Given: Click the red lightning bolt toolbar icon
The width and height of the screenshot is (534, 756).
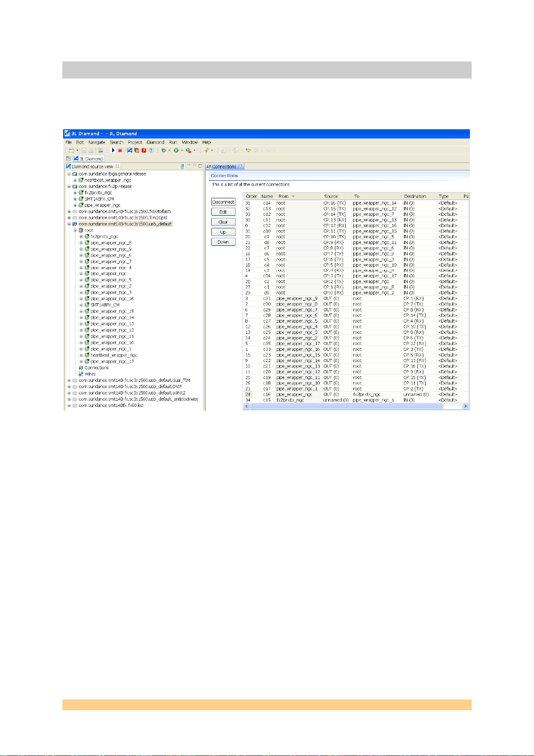Looking at the screenshot, I should pos(144,150).
